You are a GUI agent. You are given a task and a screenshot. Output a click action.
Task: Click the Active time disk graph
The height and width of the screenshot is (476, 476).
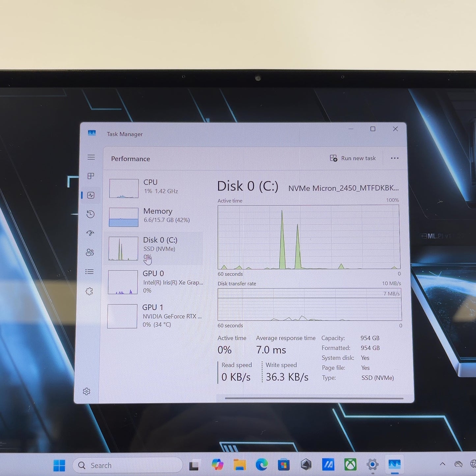pyautogui.click(x=309, y=237)
